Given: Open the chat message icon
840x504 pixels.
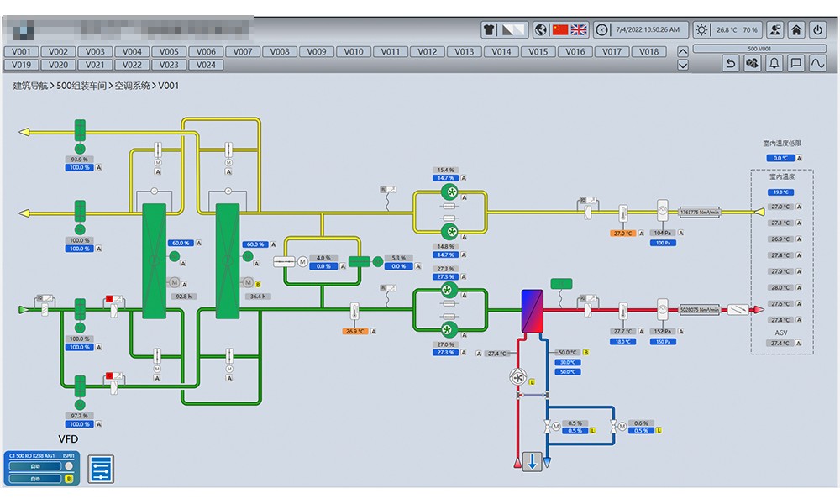Looking at the screenshot, I should point(796,64).
